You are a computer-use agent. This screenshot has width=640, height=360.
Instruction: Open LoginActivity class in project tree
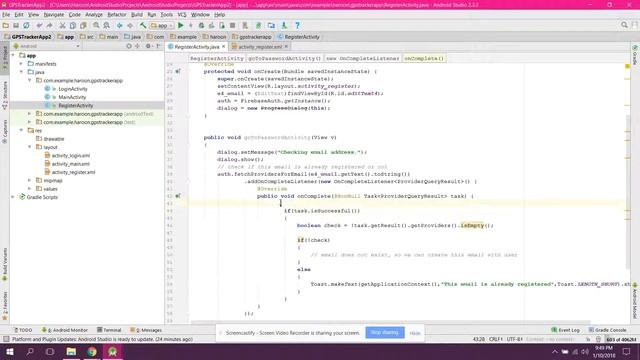point(73,89)
